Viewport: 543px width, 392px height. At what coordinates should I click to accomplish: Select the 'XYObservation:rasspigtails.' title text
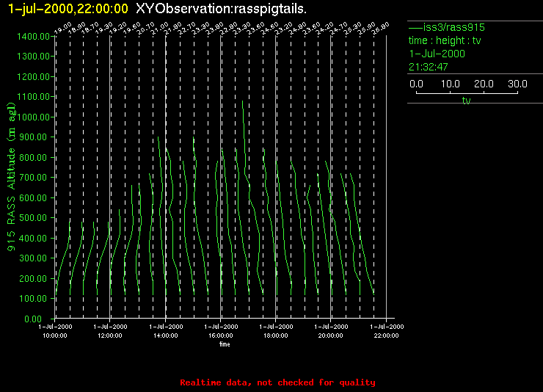(x=222, y=9)
